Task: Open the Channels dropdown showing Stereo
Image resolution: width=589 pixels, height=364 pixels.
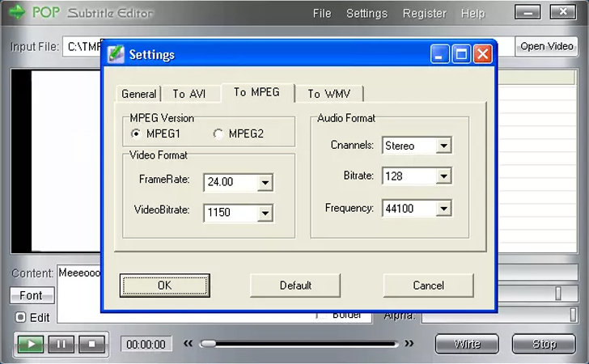Action: point(443,146)
